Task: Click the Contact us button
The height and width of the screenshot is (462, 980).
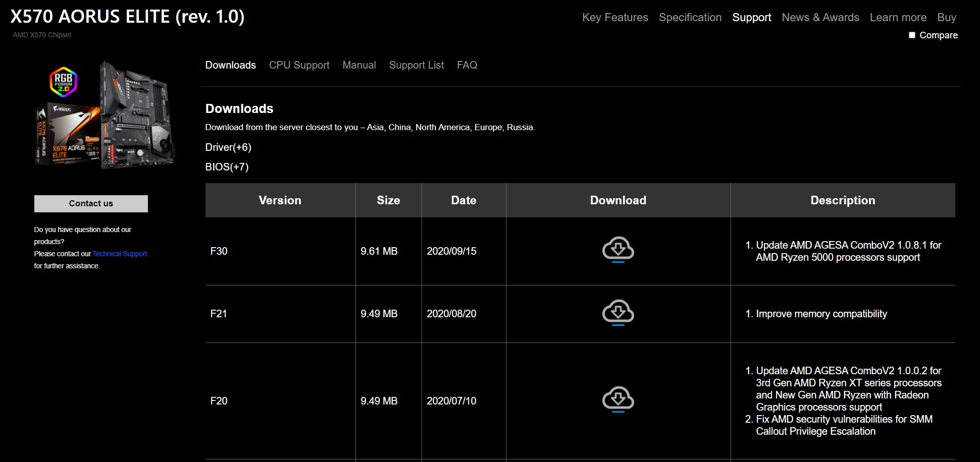Action: click(x=91, y=204)
